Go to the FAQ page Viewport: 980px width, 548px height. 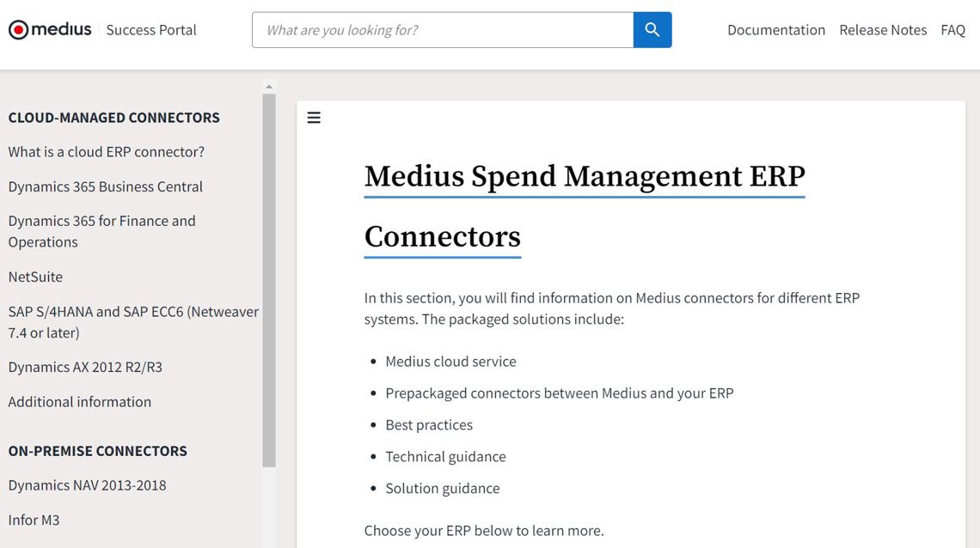pyautogui.click(x=952, y=30)
